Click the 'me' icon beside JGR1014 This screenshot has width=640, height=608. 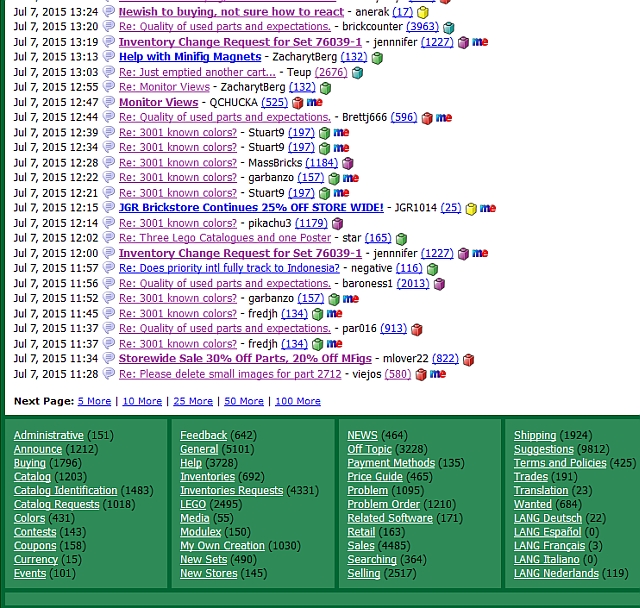488,208
